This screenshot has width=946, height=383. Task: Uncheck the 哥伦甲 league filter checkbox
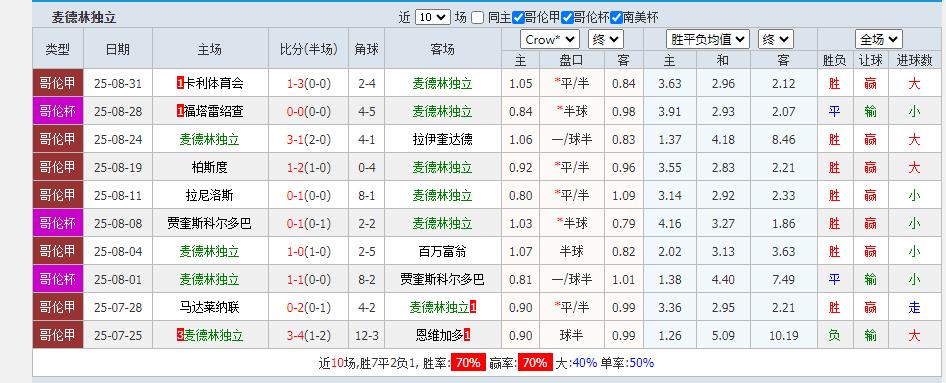518,18
